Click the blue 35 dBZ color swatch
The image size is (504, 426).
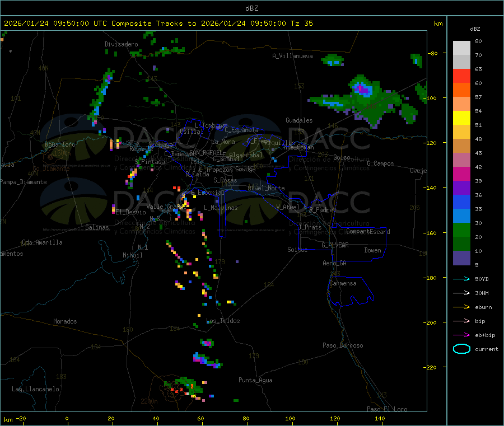(461, 202)
